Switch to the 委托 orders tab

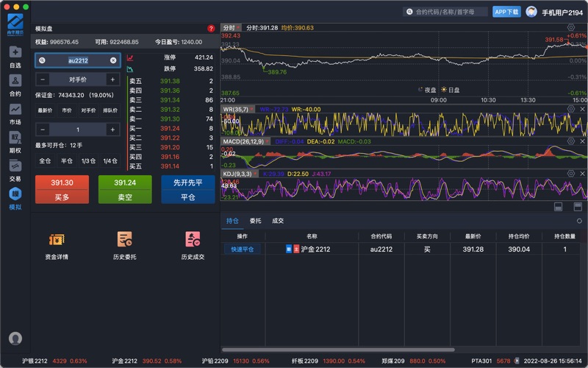(x=255, y=220)
